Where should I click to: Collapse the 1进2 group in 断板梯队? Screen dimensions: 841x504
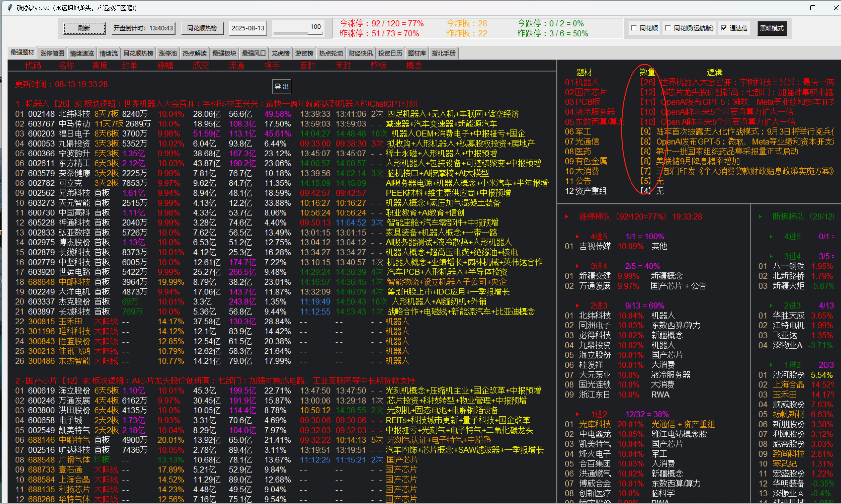(771, 365)
